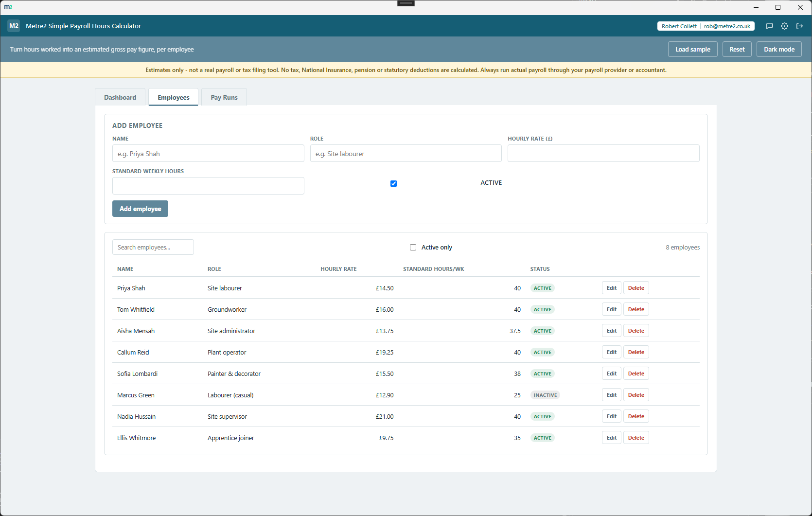812x516 pixels.
Task: Minimize the application window
Action: (x=756, y=7)
